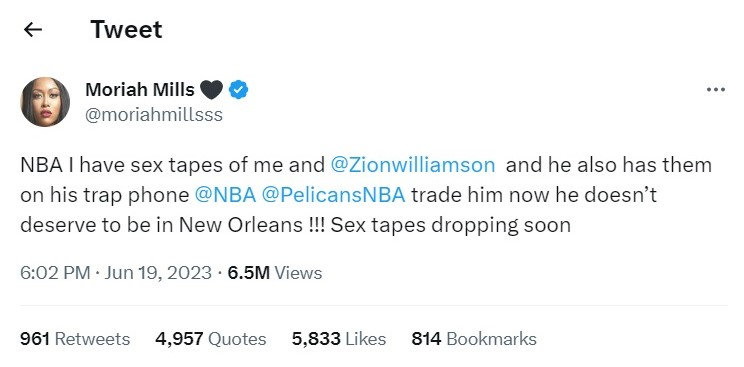This screenshot has width=744, height=367.
Task: Click the 6:02 PM timestamp
Action: [x=55, y=273]
